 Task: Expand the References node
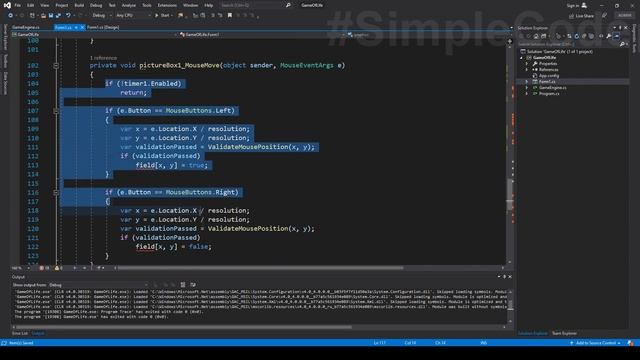pyautogui.click(x=527, y=70)
